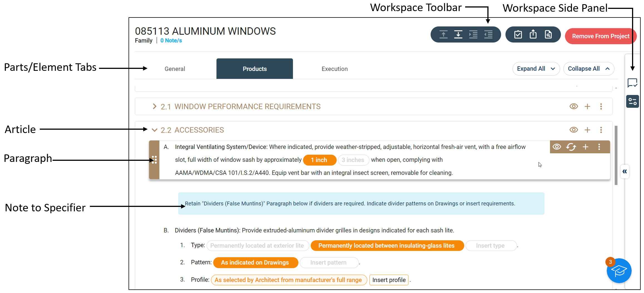644x293 pixels.
Task: Open the comments icon in side panel
Action: click(632, 83)
